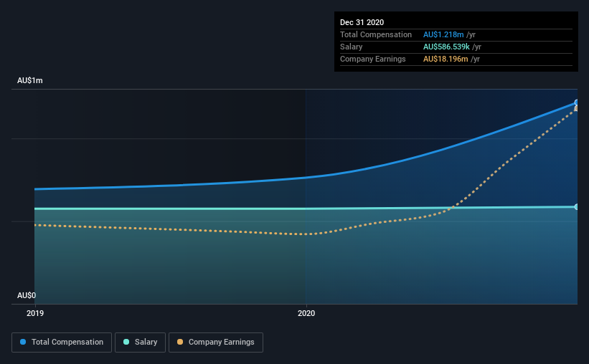Toggle the Salary legend button
The height and width of the screenshot is (364, 589).
tap(140, 343)
